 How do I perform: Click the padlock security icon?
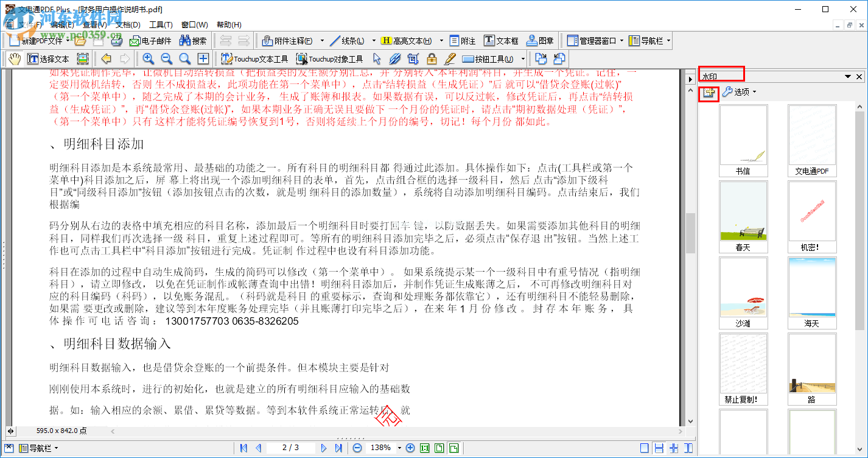[x=432, y=59]
